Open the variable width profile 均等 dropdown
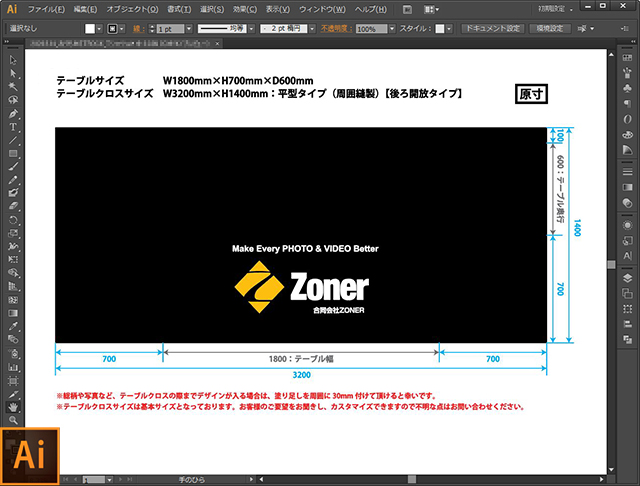This screenshot has width=640, height=486. 252,29
